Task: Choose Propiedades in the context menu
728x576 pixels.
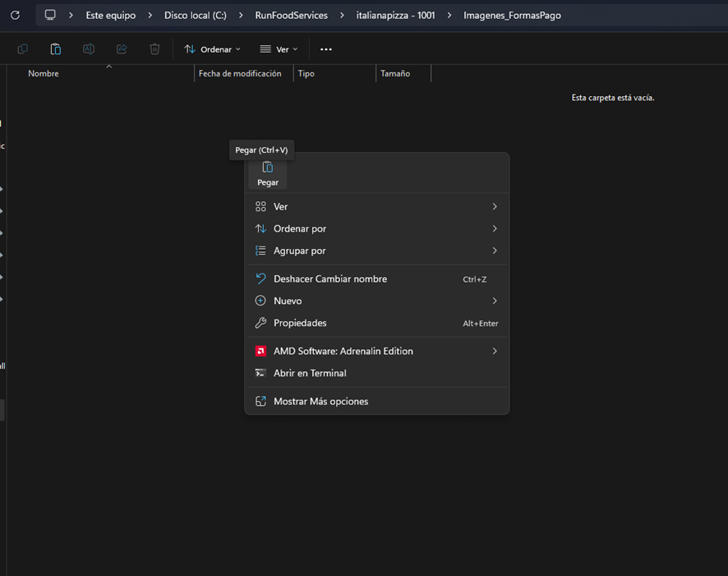Action: [376, 323]
